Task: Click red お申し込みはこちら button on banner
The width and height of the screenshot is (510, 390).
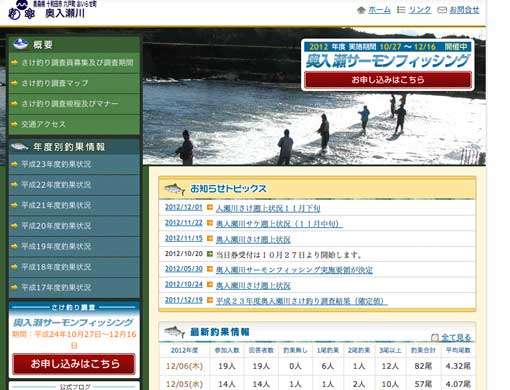Action: [388, 80]
